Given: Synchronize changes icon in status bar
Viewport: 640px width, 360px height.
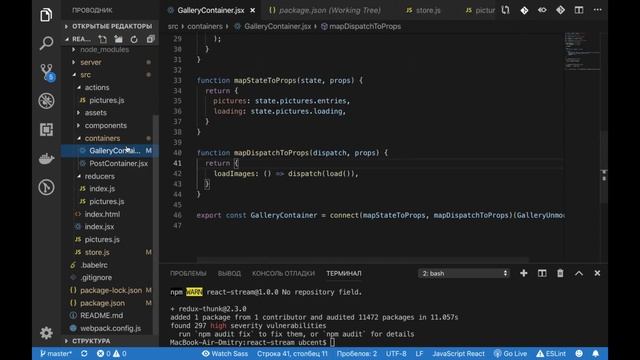Looking at the screenshot, I should 84,353.
